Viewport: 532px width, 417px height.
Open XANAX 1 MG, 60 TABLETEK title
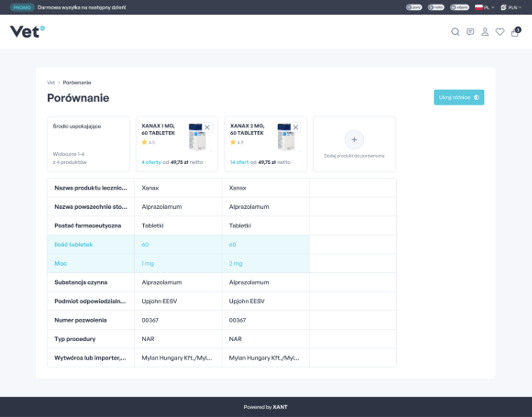158,129
